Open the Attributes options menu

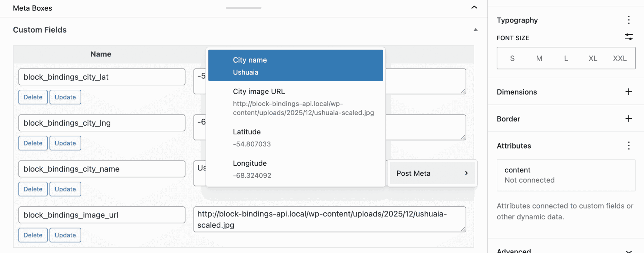click(x=629, y=145)
